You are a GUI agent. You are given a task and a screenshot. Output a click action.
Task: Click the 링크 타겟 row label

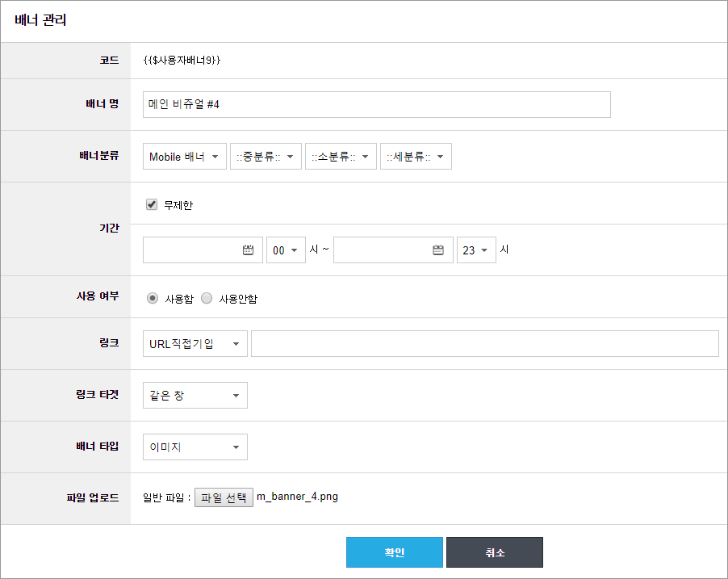(x=98, y=395)
